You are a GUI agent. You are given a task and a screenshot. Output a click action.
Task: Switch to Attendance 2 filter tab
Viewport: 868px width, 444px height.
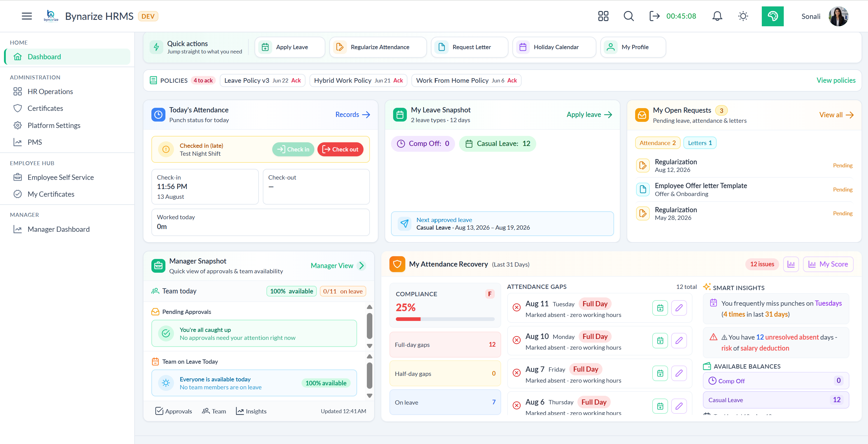coord(657,143)
